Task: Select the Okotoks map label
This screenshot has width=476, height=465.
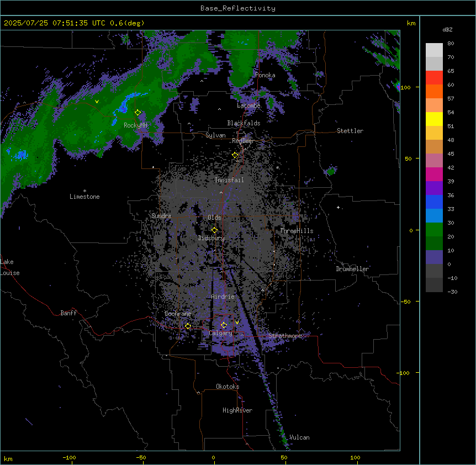Action: pyautogui.click(x=228, y=387)
